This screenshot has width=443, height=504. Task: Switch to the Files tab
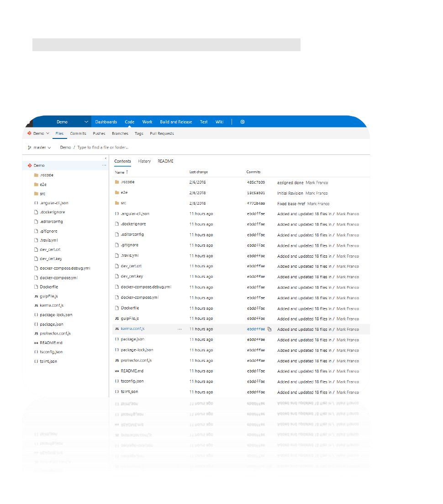click(x=59, y=133)
